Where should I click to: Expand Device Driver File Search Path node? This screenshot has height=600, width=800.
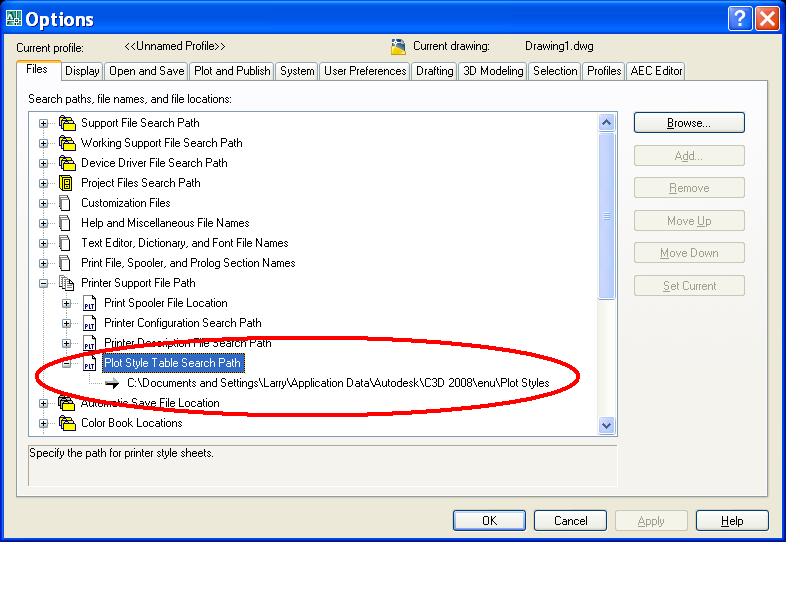[43, 163]
